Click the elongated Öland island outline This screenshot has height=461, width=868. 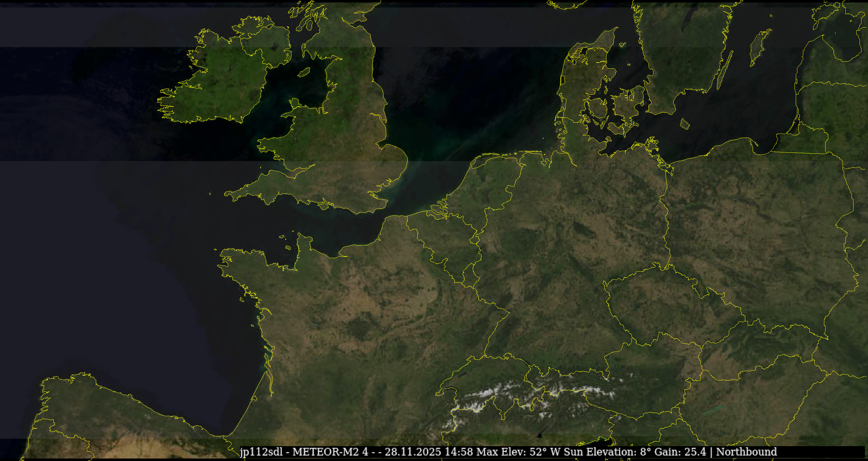(724, 70)
